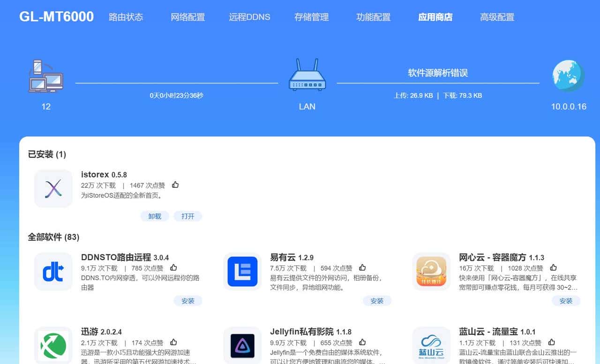
Task: Open the 高级配置 menu
Action: 497,17
